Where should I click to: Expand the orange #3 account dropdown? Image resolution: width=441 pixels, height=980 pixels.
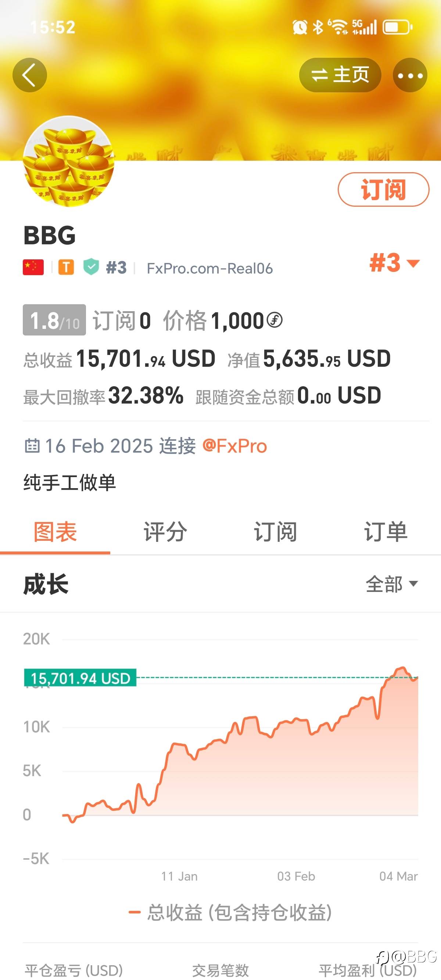pyautogui.click(x=395, y=263)
